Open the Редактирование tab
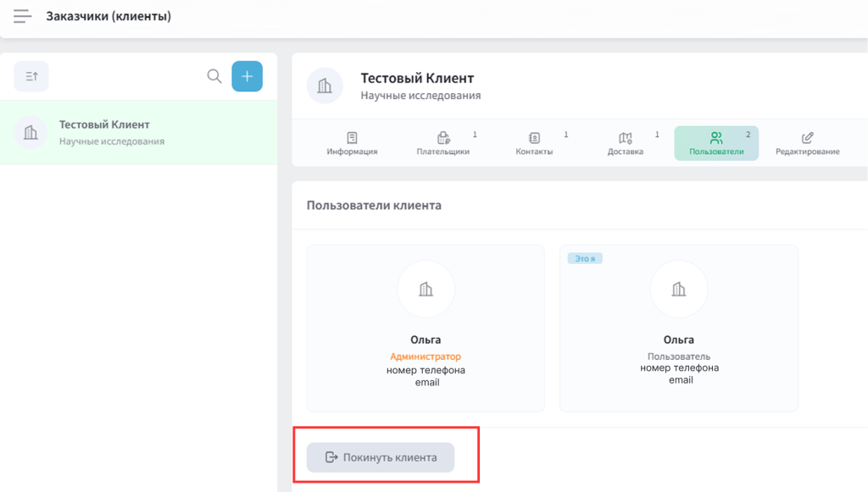The image size is (868, 492). 807,144
